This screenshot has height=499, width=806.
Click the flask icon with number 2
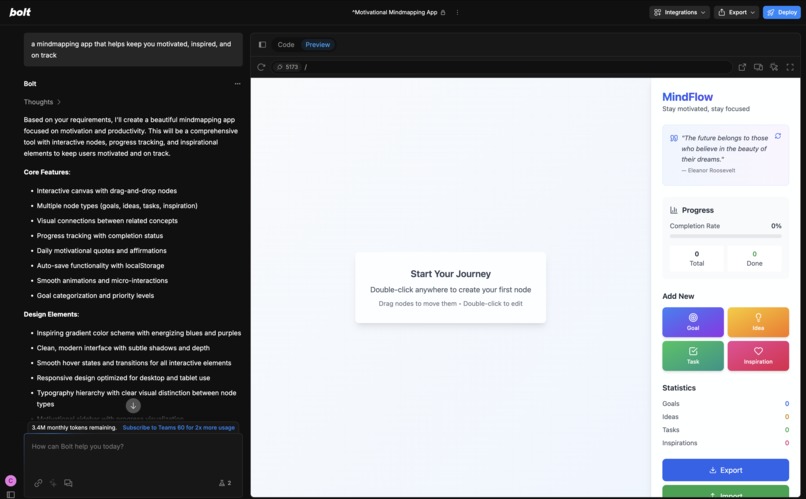pyautogui.click(x=225, y=483)
